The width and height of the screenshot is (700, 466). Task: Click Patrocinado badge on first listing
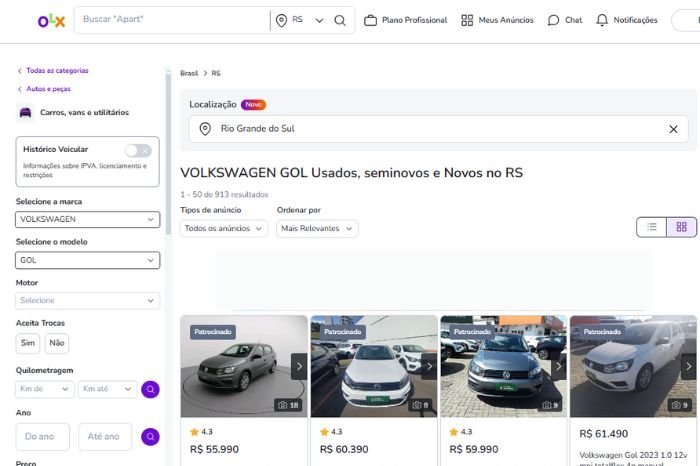click(213, 332)
